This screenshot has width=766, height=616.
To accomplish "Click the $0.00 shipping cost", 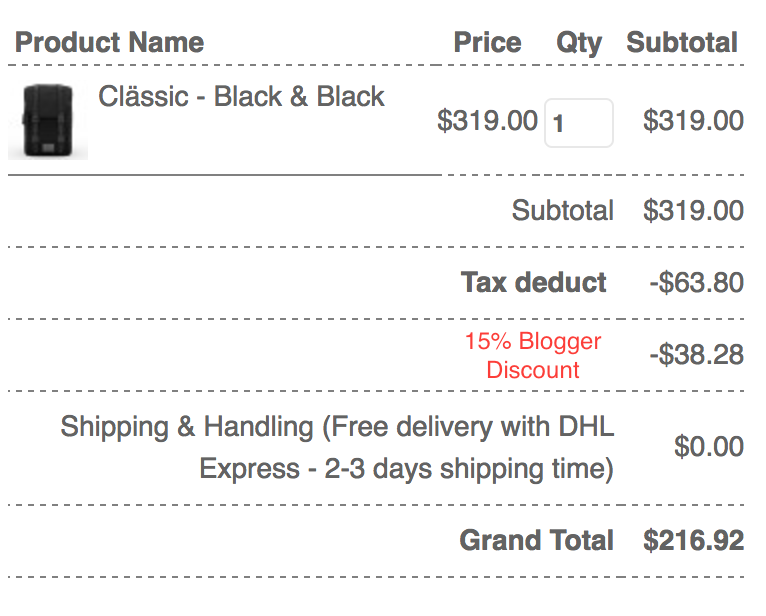I will 708,446.
